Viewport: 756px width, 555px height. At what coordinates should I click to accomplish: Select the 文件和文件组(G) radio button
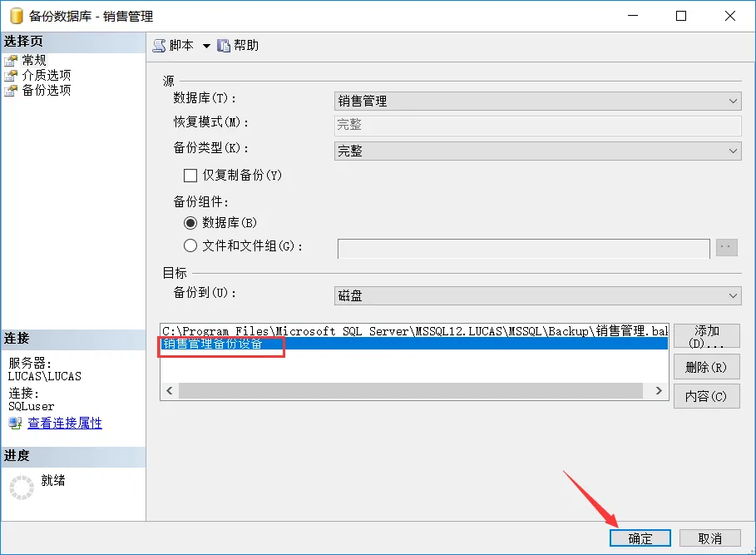tap(190, 246)
